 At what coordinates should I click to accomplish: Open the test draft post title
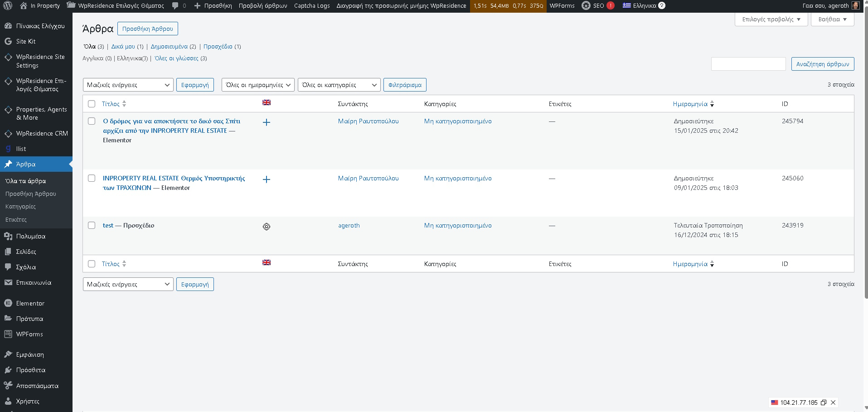[x=108, y=225]
